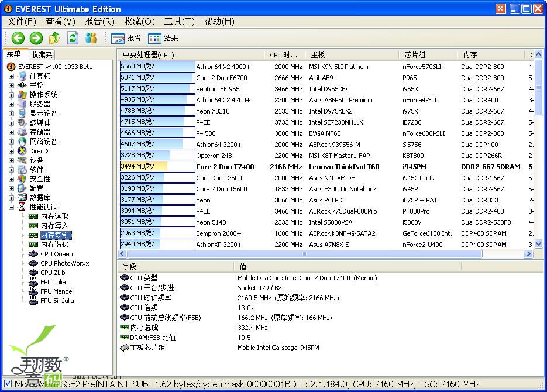This screenshot has width=547, height=392.
Task: Select the 软件 software icon
Action: pos(22,170)
